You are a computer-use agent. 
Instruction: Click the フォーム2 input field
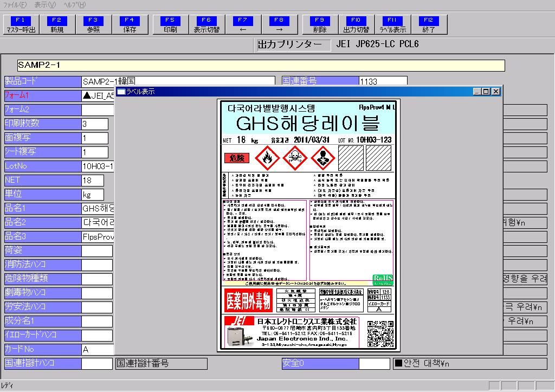tap(98, 110)
